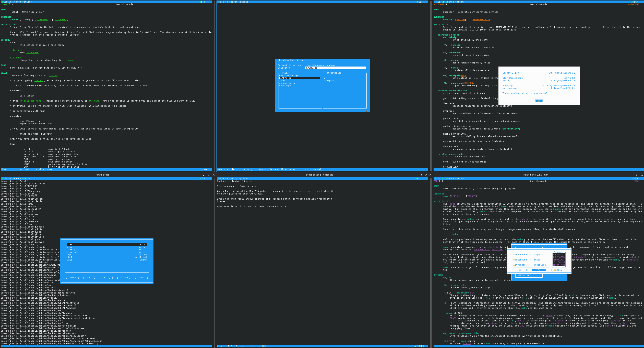Click Modify in the archive extensions dialog

(106, 277)
